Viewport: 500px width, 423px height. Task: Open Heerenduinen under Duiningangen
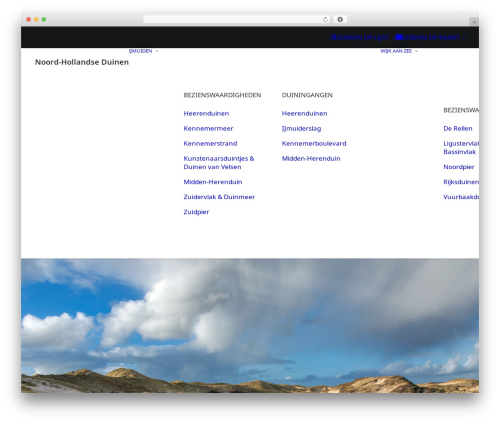[304, 113]
